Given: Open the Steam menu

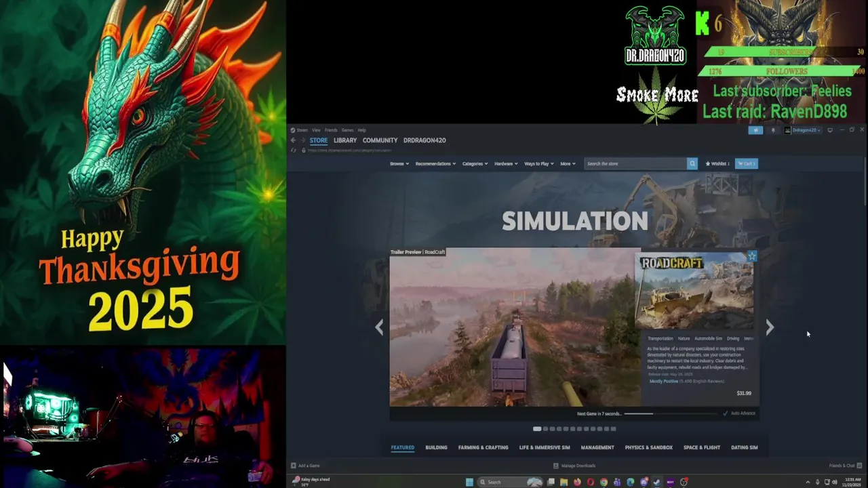Looking at the screenshot, I should pyautogui.click(x=300, y=130).
